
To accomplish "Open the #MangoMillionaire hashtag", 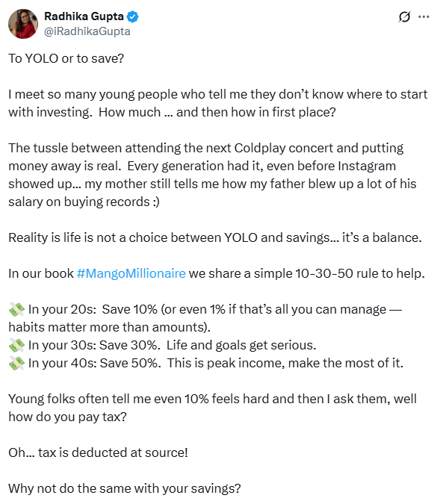I will coord(131,273).
